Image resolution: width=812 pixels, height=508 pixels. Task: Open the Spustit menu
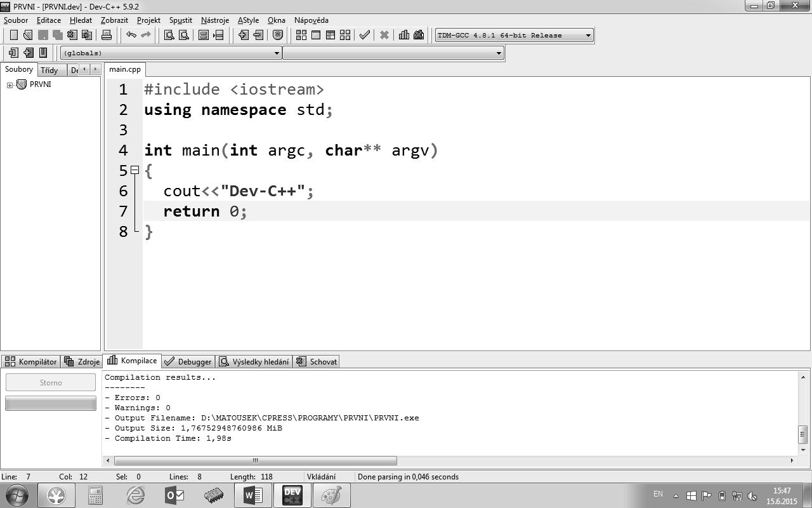[x=181, y=20]
